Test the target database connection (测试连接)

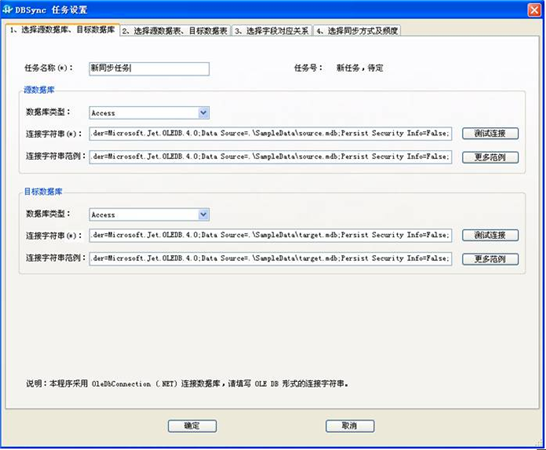click(x=490, y=235)
